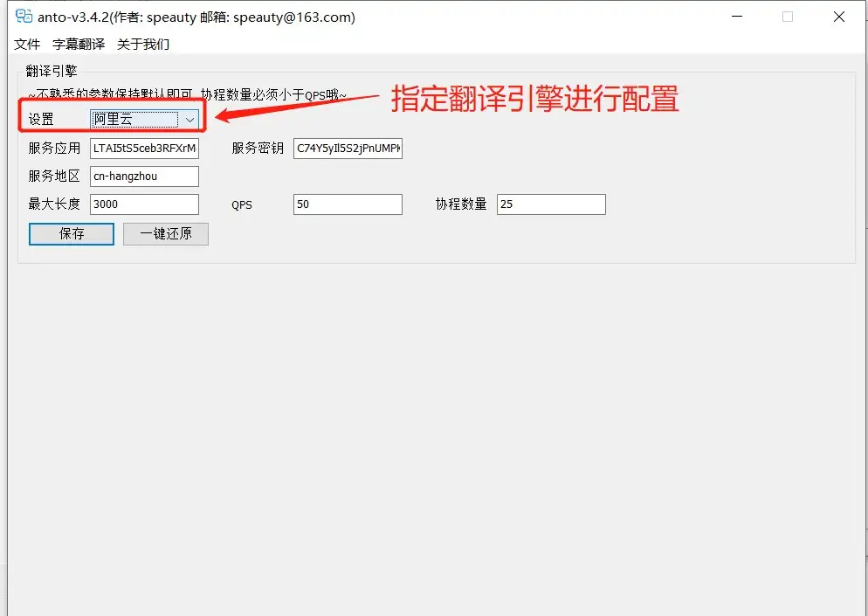Focus the QPS field showing 50
The image size is (868, 616).
point(348,204)
